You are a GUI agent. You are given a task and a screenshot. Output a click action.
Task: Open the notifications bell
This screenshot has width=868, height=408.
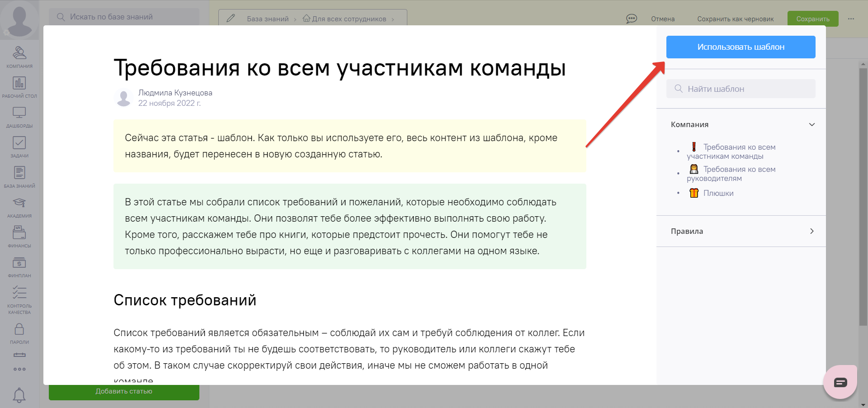pyautogui.click(x=19, y=395)
